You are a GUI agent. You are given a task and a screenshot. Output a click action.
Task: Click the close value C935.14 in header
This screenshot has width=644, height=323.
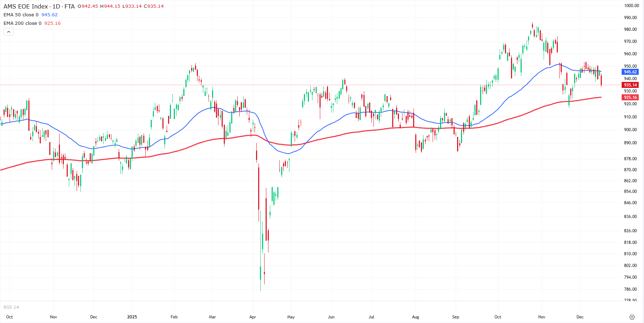pyautogui.click(x=154, y=6)
